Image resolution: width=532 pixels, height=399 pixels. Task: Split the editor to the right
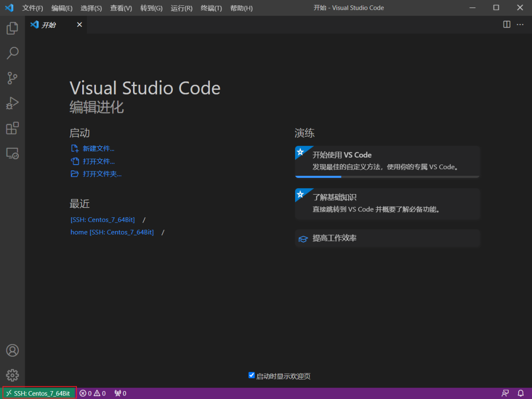coord(506,25)
